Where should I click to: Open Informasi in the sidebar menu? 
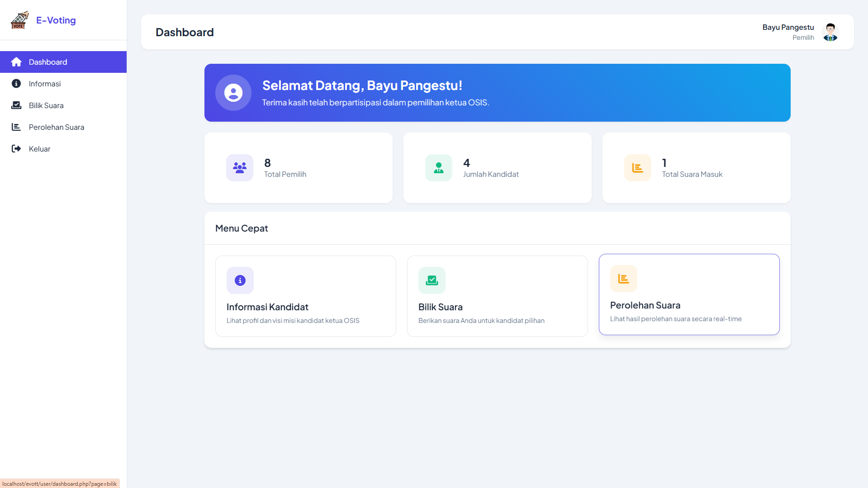pos(63,84)
